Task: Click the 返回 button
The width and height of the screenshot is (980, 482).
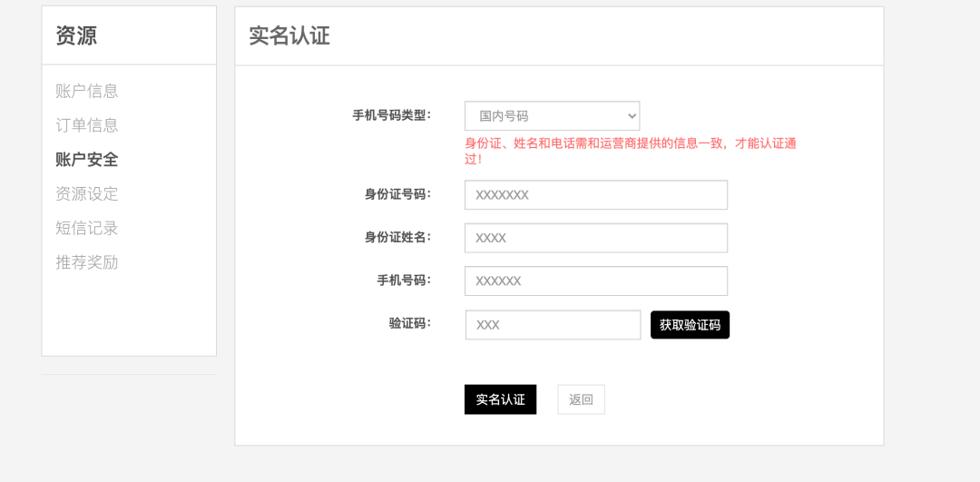Action: pyautogui.click(x=582, y=399)
